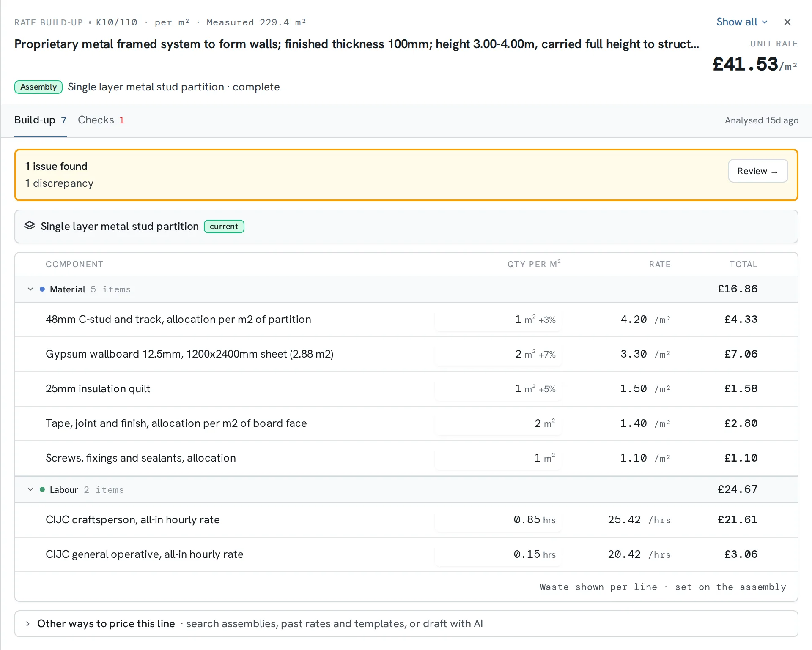Close the rate build-up panel

tap(787, 22)
